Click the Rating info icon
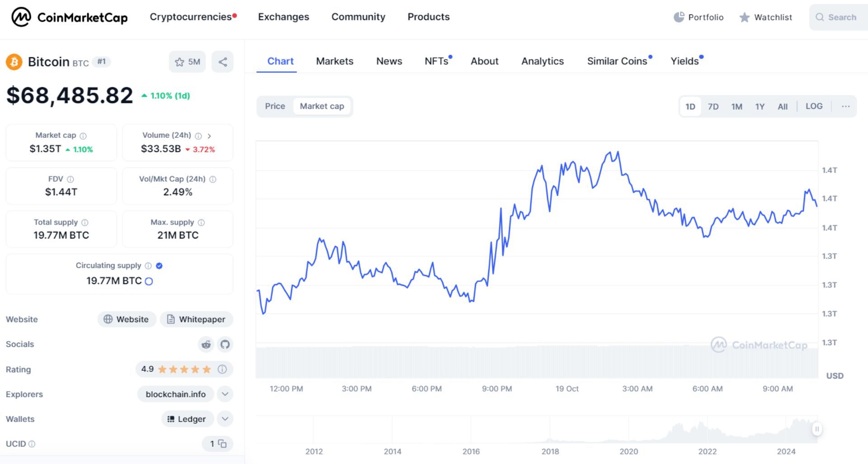 coord(222,369)
